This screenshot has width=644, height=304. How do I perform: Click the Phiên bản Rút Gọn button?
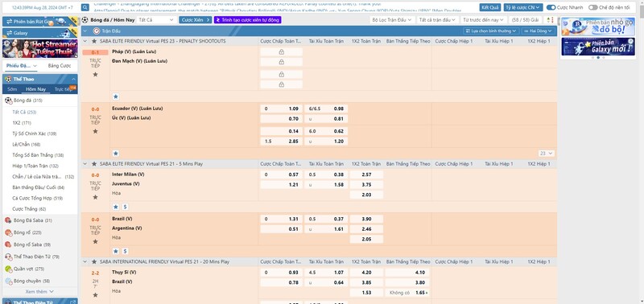[39, 22]
